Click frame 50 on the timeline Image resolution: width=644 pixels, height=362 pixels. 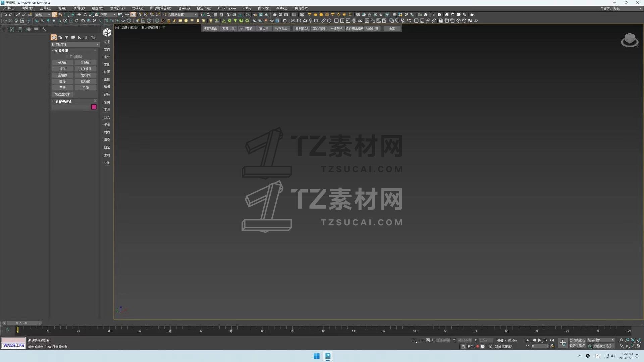pos(323,330)
